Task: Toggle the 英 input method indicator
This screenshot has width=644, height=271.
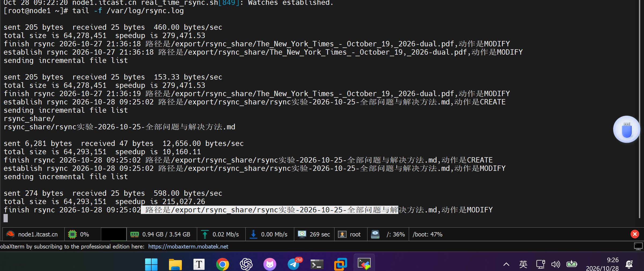Action: pyautogui.click(x=523, y=264)
